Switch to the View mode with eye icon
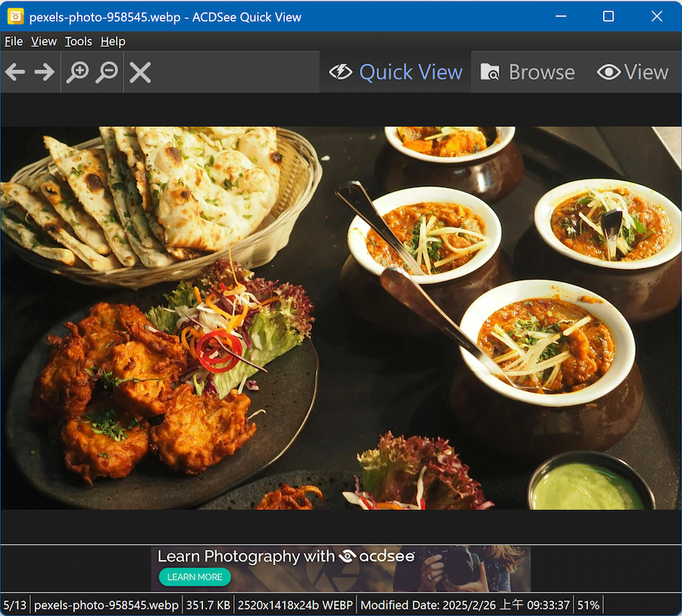682x616 pixels. click(x=633, y=72)
